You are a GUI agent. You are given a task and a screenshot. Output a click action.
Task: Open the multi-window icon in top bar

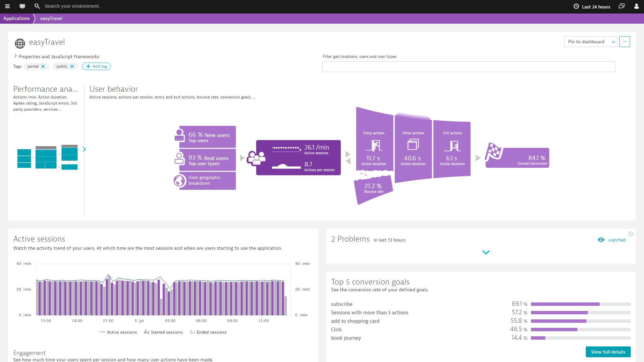tap(621, 6)
